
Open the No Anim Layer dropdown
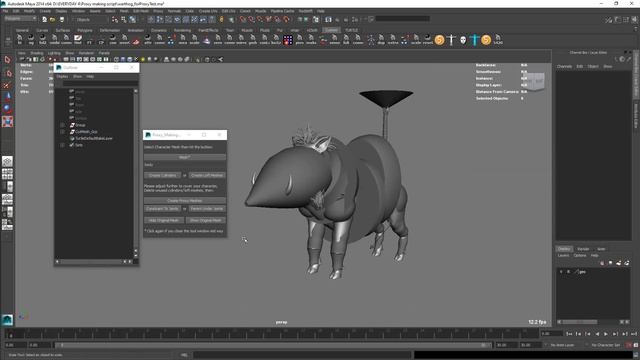click(562, 345)
